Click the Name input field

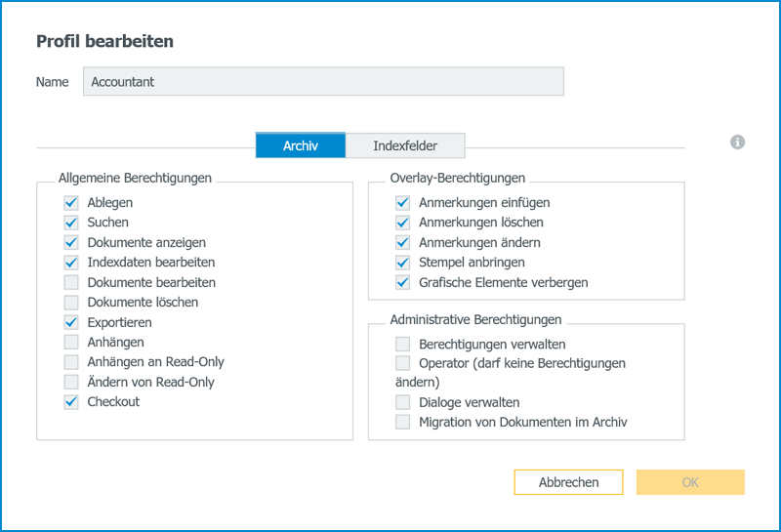[x=323, y=82]
